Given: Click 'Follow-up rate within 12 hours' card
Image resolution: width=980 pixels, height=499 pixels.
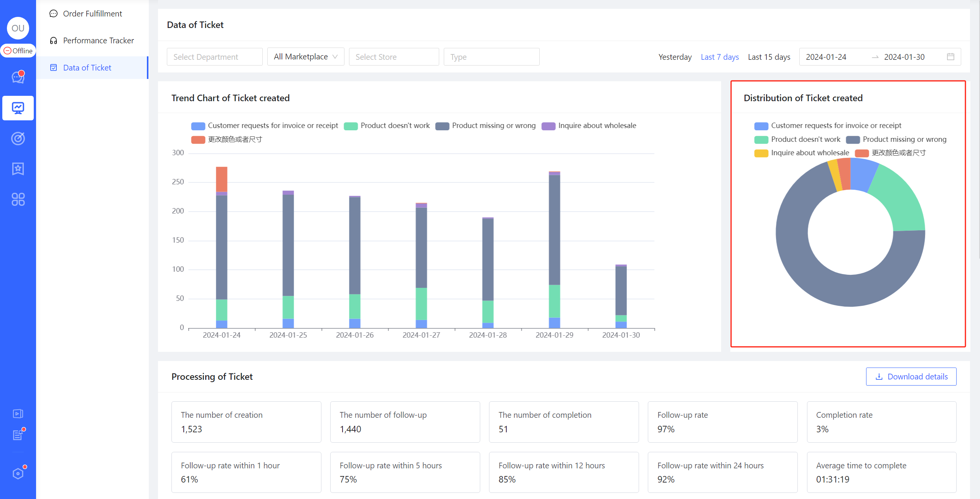Looking at the screenshot, I should tap(564, 472).
